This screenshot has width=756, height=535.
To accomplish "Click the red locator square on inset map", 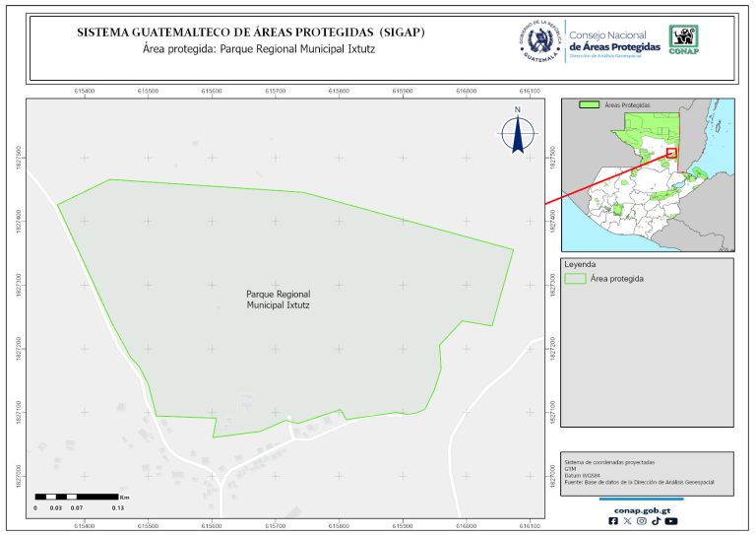I will pos(671,153).
